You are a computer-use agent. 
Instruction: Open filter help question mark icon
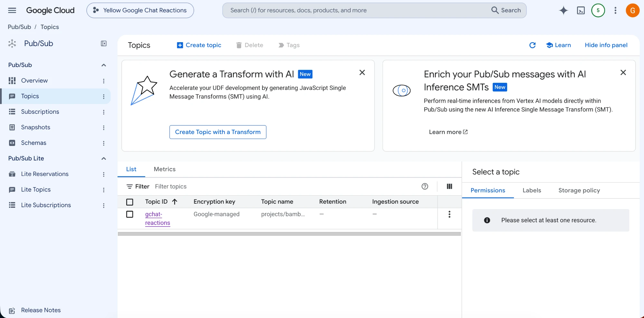pyautogui.click(x=425, y=186)
